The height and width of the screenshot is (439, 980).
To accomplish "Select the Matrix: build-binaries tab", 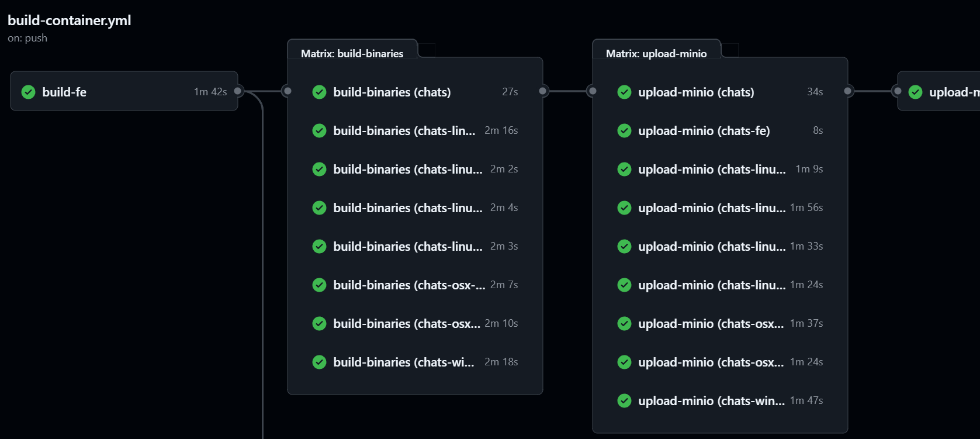I will pos(352,53).
